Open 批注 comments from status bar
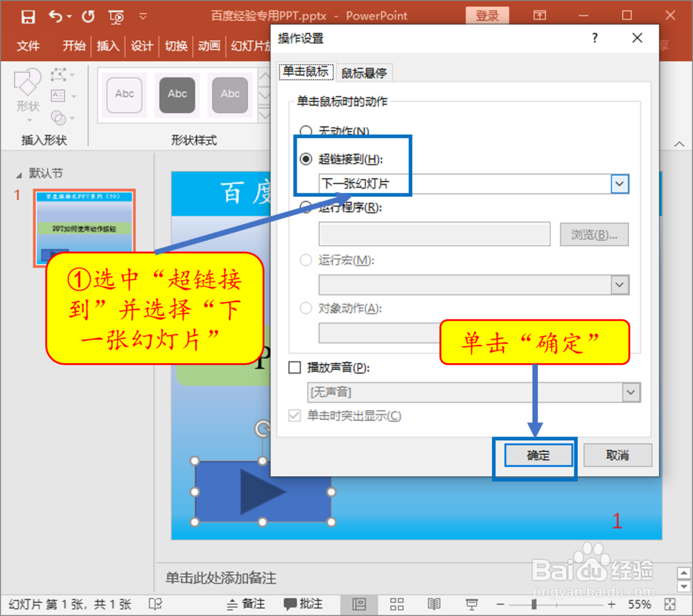 pyautogui.click(x=304, y=604)
